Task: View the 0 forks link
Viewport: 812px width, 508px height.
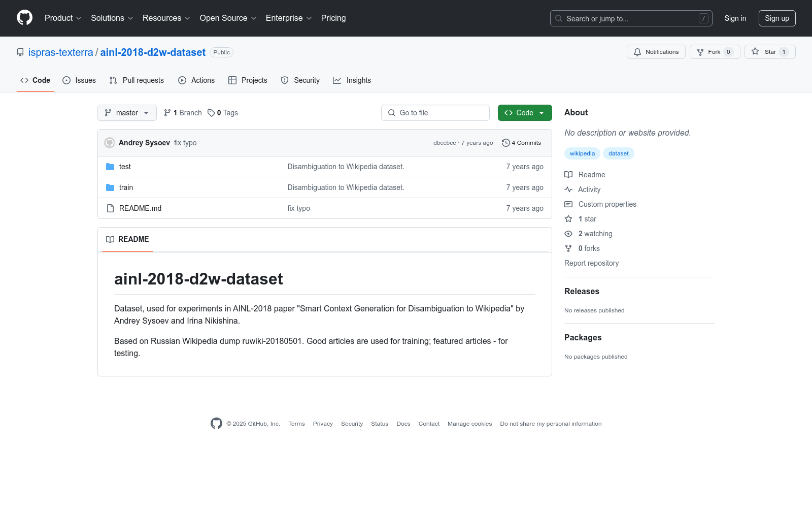Action: coord(582,248)
